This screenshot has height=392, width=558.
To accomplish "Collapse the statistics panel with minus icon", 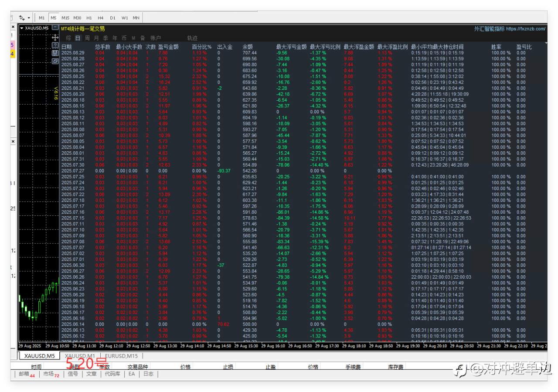I will 55,27.
